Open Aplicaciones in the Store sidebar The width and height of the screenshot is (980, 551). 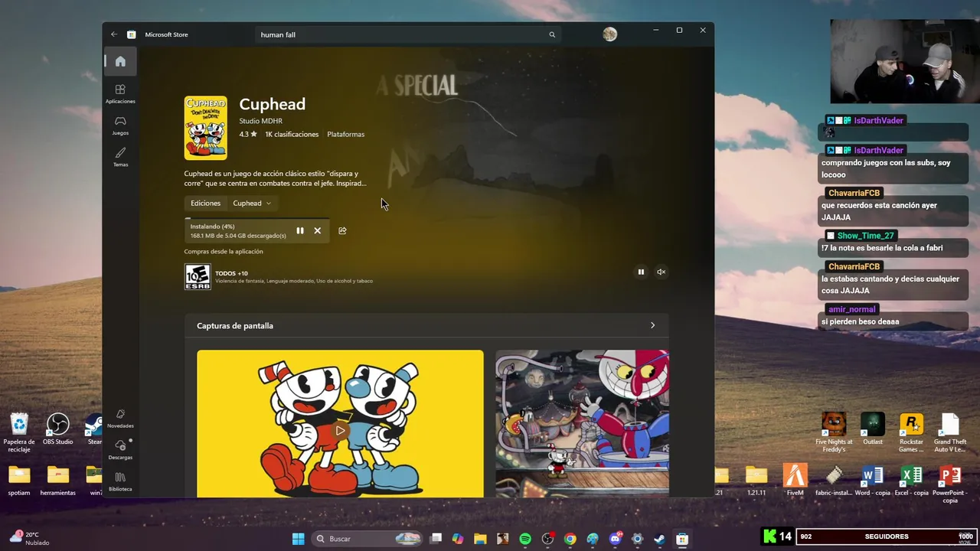pos(120,94)
